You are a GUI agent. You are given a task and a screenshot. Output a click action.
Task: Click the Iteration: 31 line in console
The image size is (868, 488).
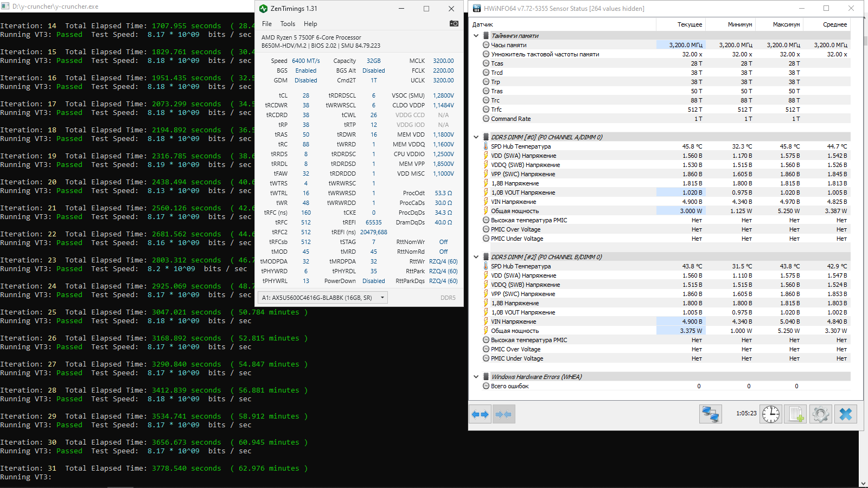point(154,468)
